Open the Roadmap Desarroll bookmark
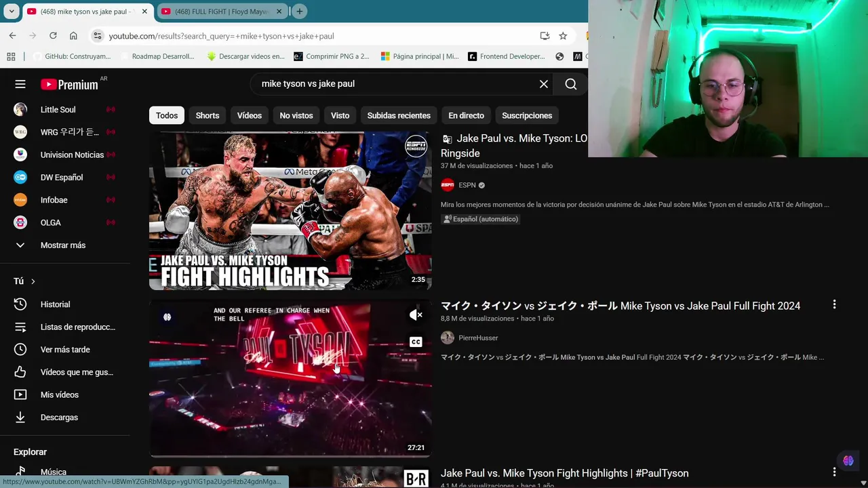The width and height of the screenshot is (868, 488). pyautogui.click(x=157, y=56)
